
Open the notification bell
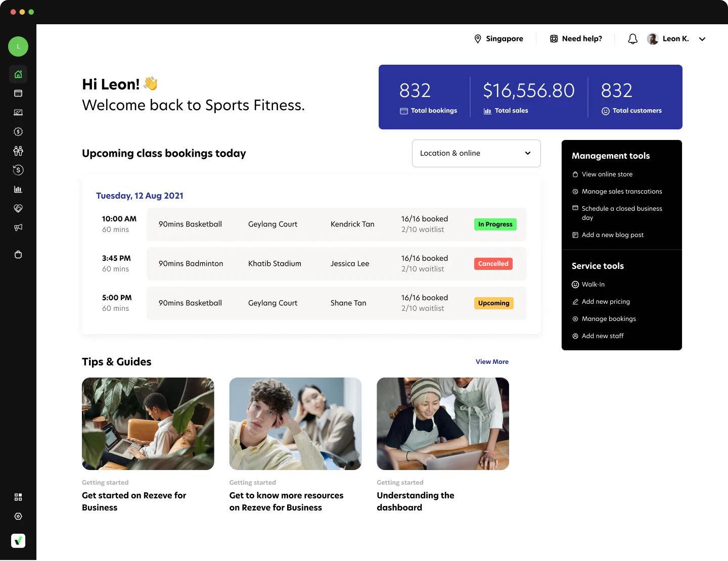click(x=632, y=38)
